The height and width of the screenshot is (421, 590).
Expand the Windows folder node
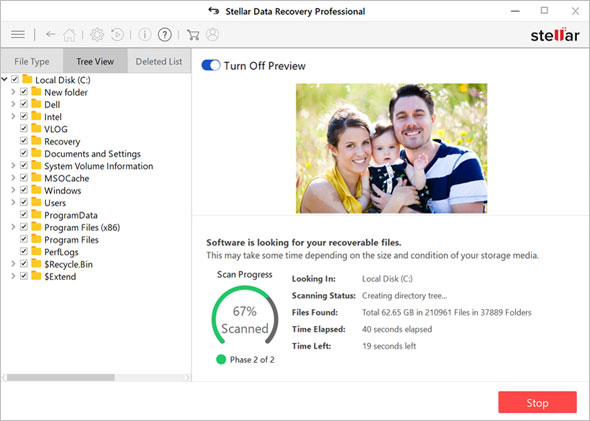(x=13, y=190)
